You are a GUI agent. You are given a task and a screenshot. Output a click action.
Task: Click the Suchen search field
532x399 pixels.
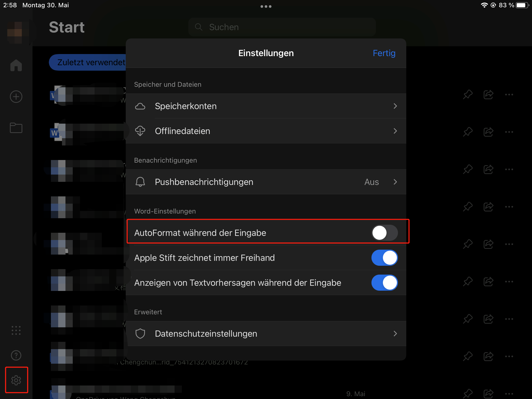pos(282,27)
